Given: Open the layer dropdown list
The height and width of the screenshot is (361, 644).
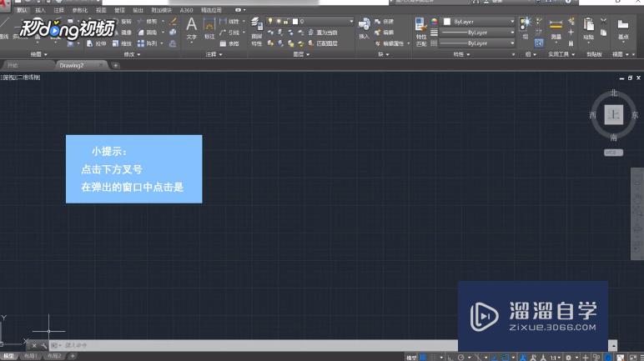Looking at the screenshot, I should (351, 21).
